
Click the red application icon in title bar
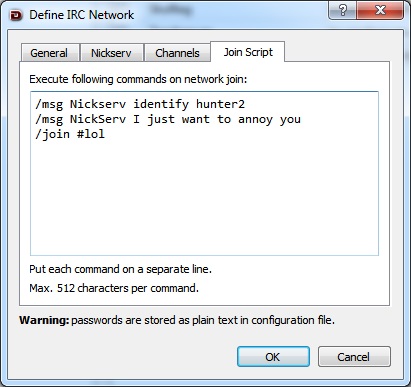(x=16, y=15)
